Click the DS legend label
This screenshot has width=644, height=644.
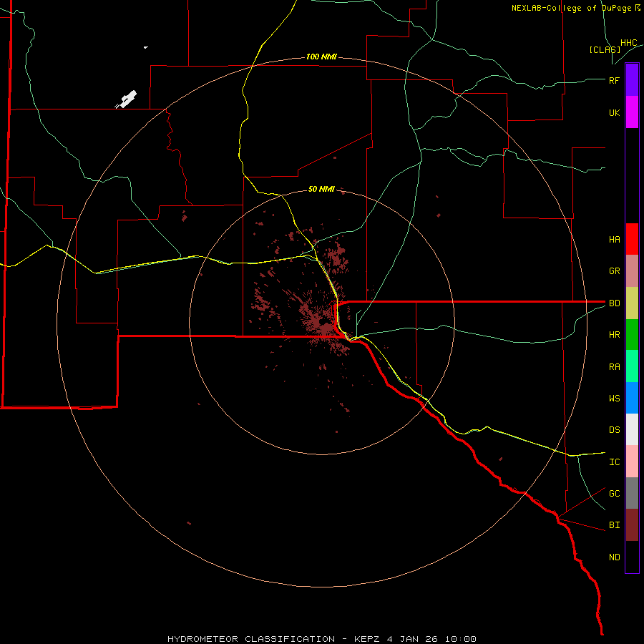[614, 430]
